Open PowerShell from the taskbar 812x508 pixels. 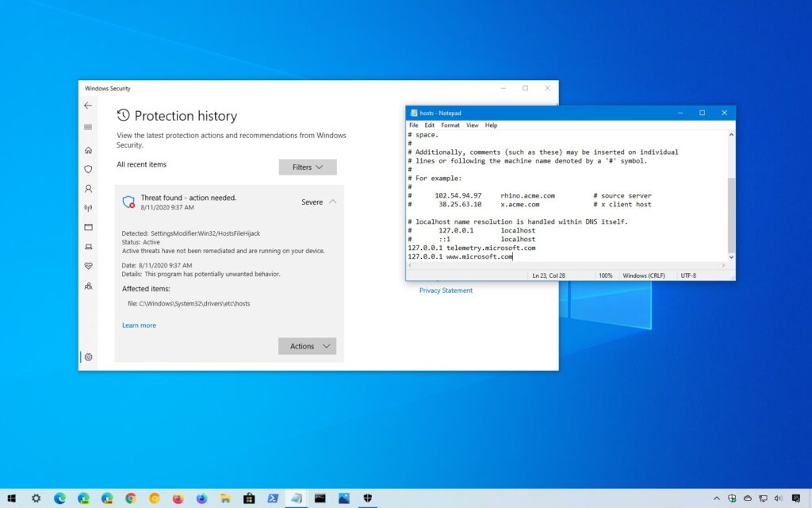[273, 498]
